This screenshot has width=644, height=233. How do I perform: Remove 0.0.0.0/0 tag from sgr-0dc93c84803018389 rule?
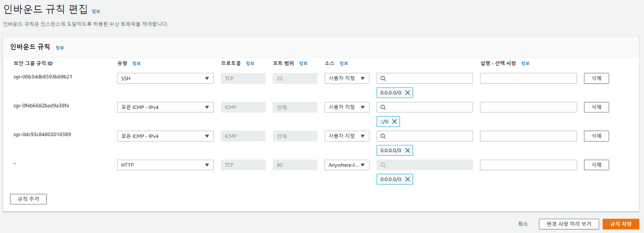coord(408,150)
